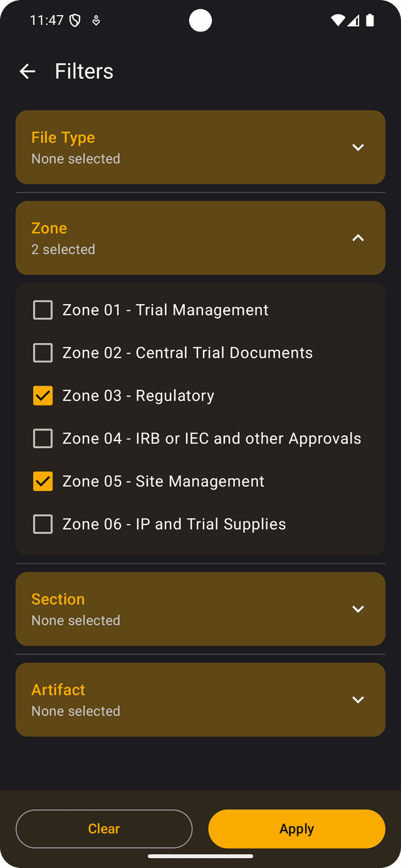Screen dimensions: 401x868
Task: Expand the Section filter chevron
Action: (x=358, y=609)
